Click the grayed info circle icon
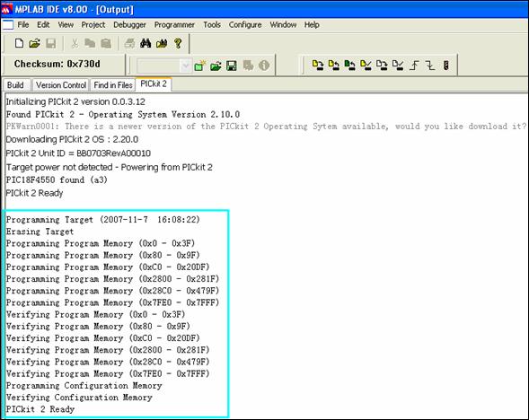The image size is (529, 420). (x=264, y=66)
